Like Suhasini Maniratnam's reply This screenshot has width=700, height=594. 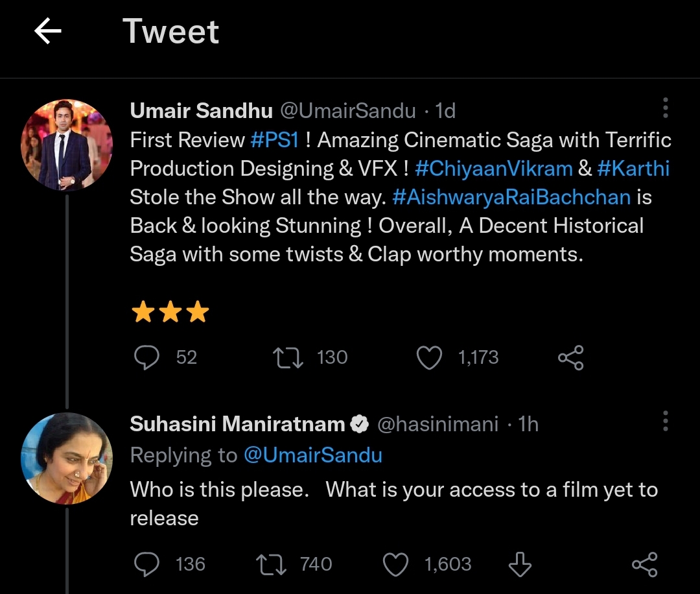(x=397, y=564)
